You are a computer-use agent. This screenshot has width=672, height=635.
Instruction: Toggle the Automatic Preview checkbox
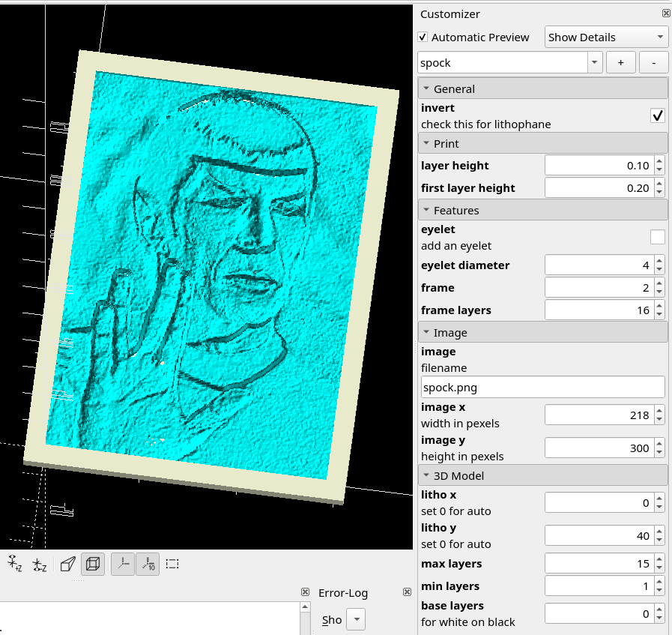(x=423, y=37)
